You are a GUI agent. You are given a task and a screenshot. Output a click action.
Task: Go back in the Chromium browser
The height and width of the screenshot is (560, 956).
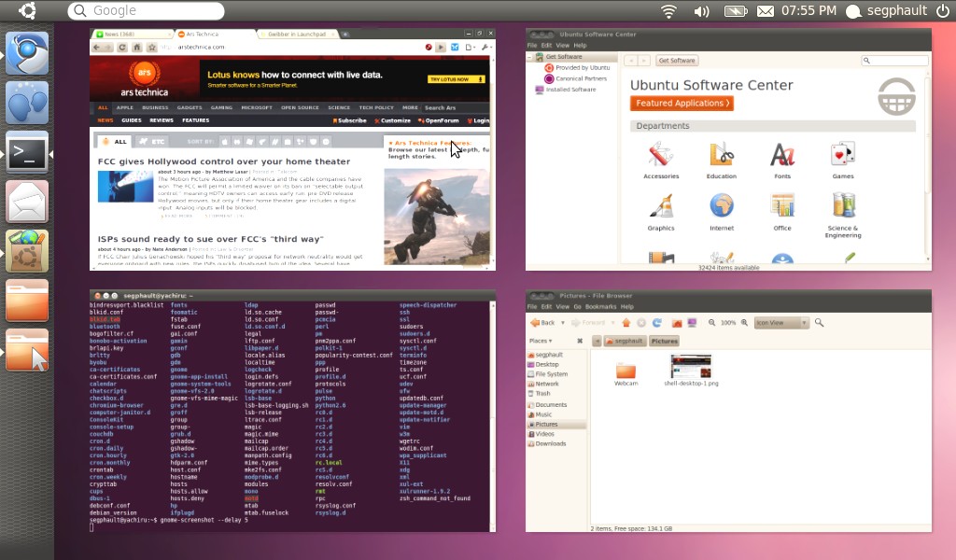96,47
